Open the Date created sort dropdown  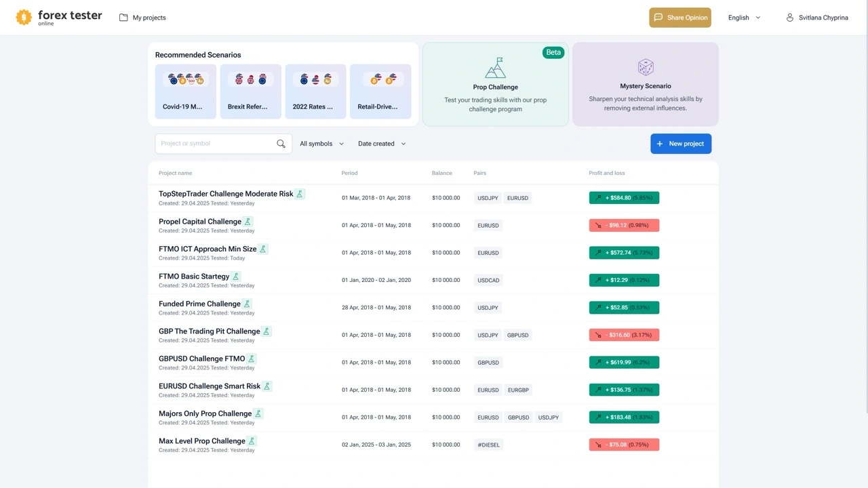click(381, 144)
